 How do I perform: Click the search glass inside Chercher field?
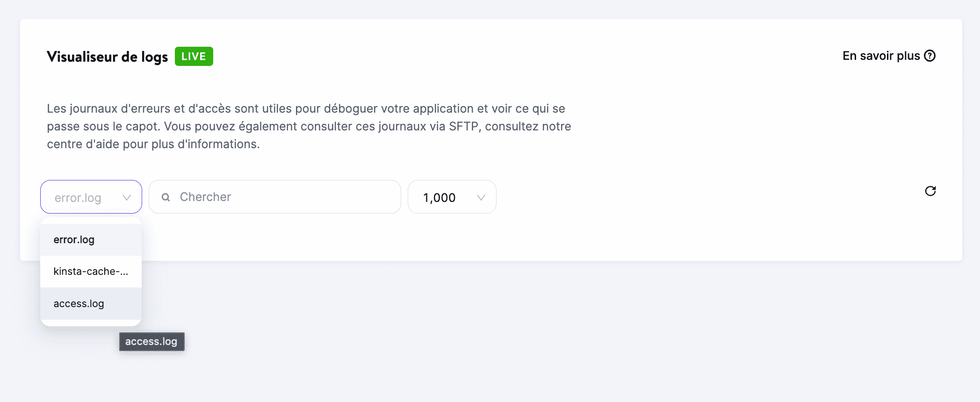(x=166, y=197)
